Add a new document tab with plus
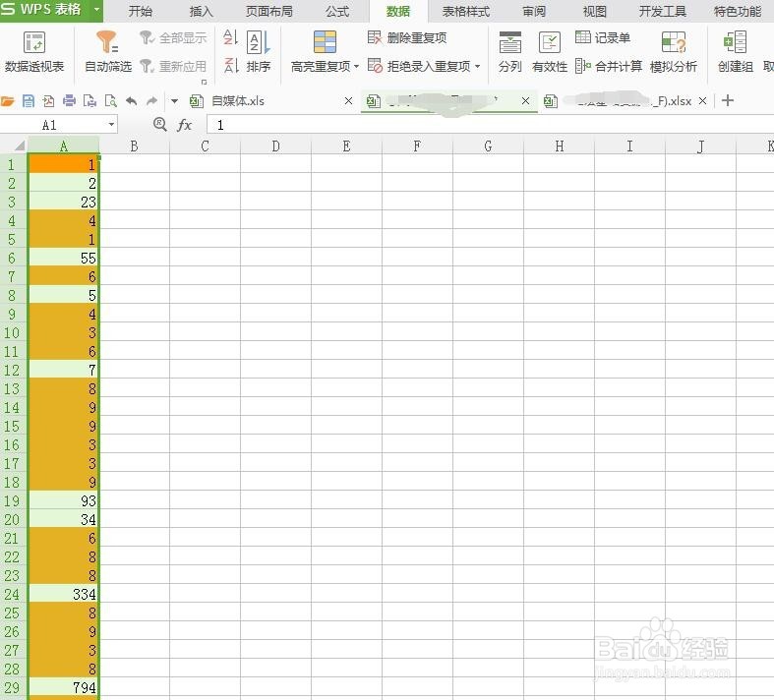This screenshot has height=700, width=774. click(x=727, y=101)
